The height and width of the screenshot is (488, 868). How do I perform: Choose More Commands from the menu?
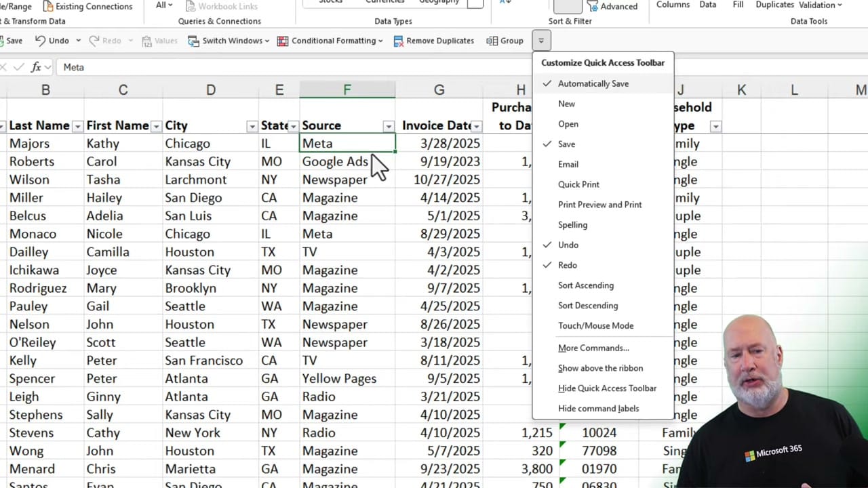click(593, 348)
